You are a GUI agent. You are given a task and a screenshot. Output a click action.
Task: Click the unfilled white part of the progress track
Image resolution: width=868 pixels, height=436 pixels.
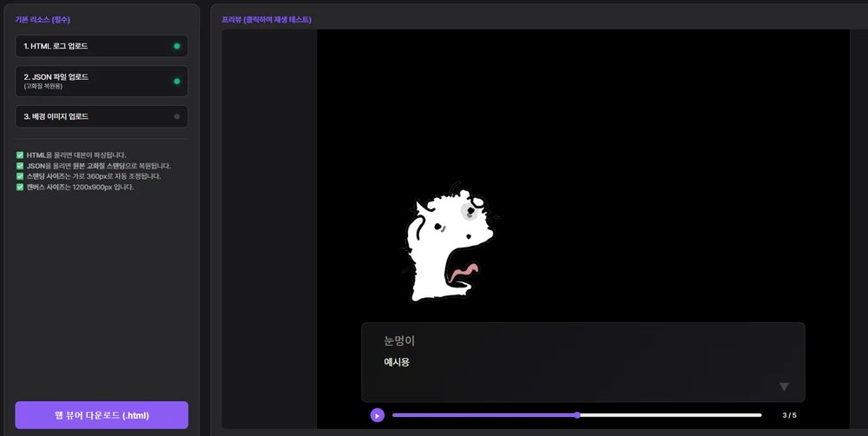point(670,415)
